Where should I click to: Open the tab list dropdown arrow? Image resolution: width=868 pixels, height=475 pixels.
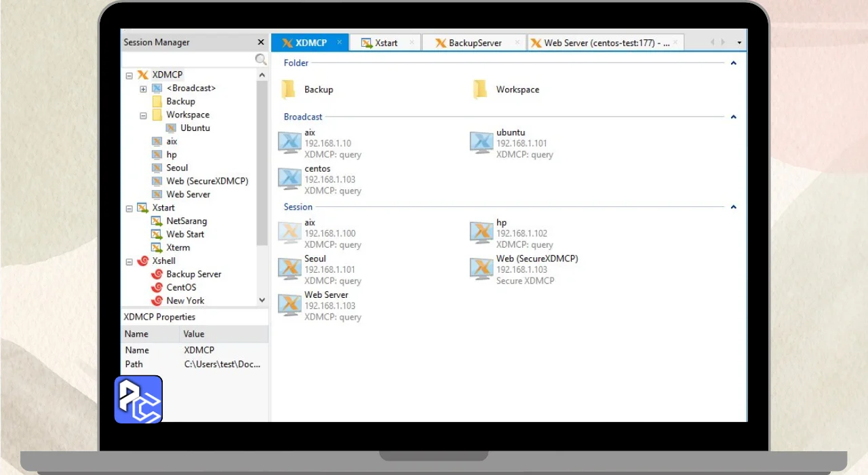pos(739,43)
